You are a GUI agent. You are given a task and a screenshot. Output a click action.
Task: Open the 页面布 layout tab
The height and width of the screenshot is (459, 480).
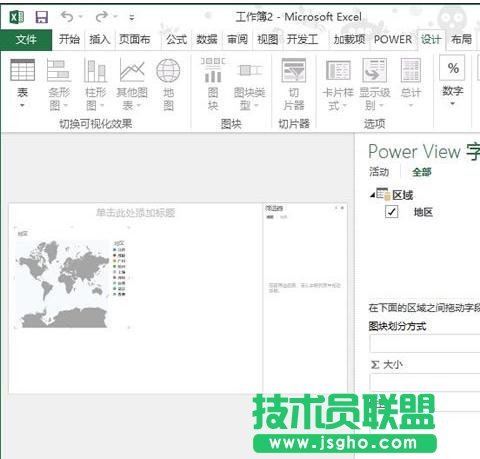135,40
